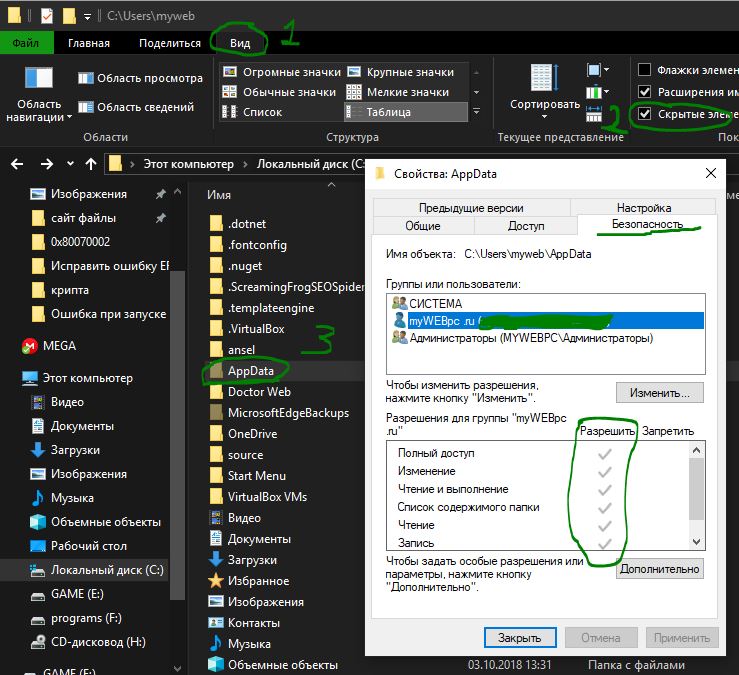
Task: Click the Дополнительно button
Action: tap(659, 569)
